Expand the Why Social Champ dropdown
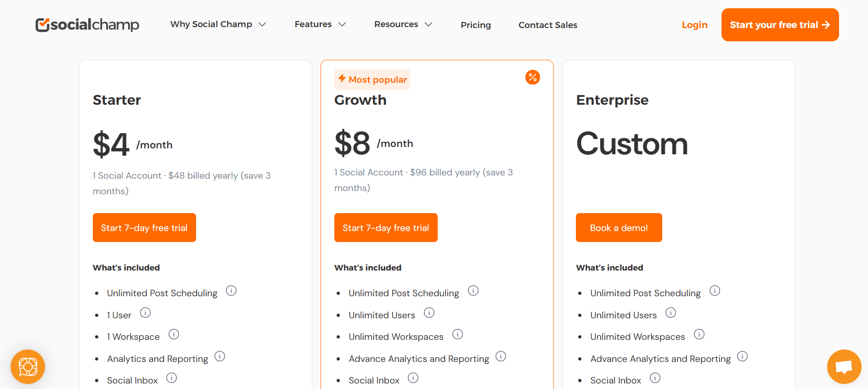Viewport: 868px width, 389px height. tap(219, 24)
